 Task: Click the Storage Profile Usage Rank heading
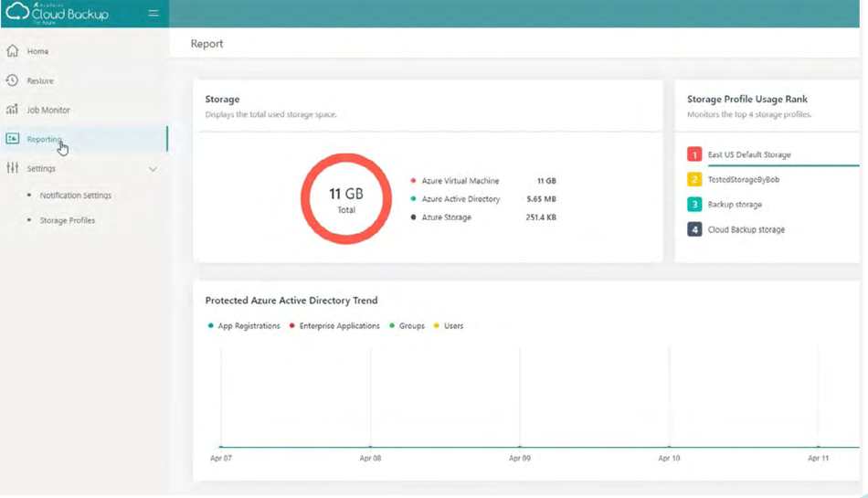pyautogui.click(x=746, y=99)
